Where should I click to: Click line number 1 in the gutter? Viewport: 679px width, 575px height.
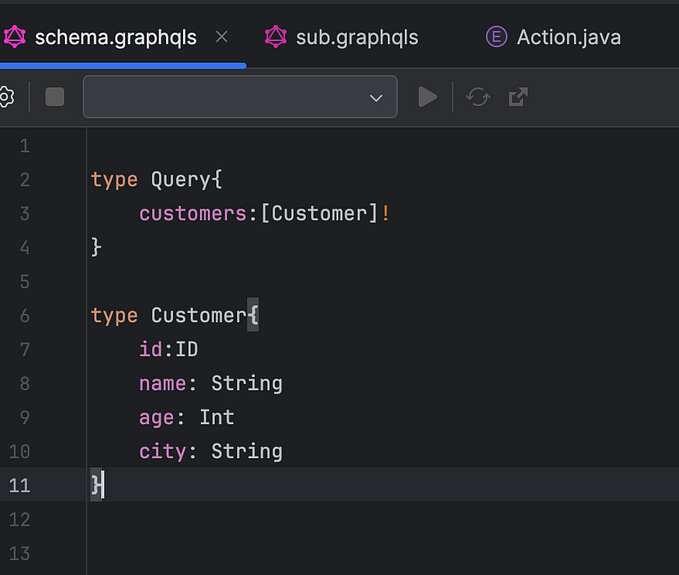click(25, 146)
